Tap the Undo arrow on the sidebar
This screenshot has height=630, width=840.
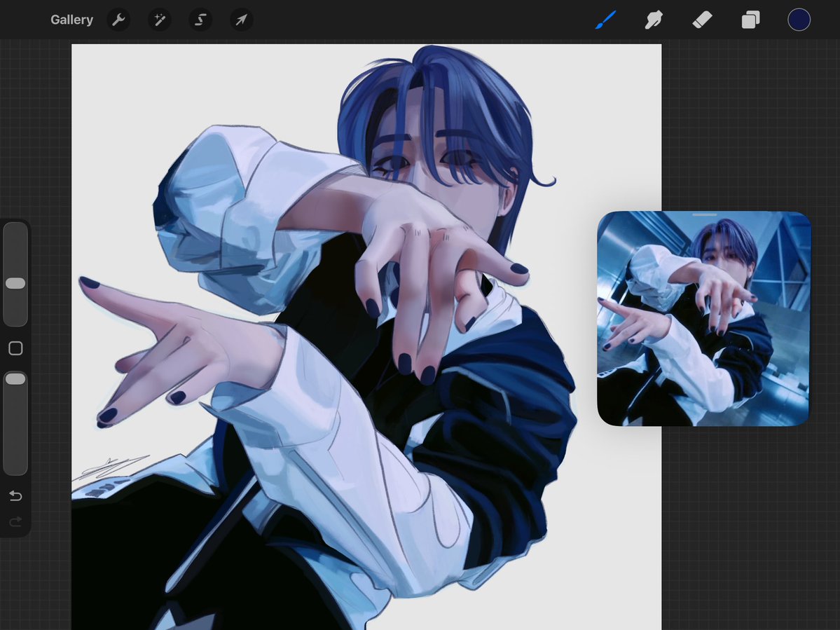15,495
